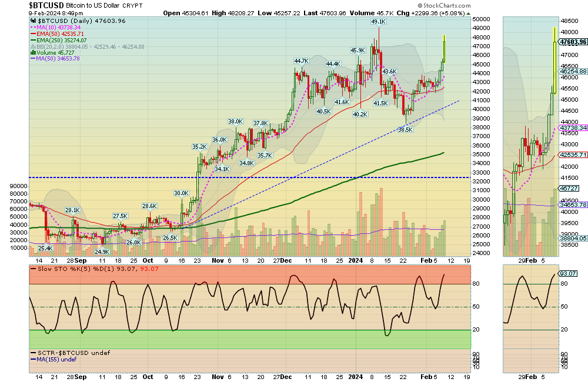Click the 34653.78 purple flag in zoomed panel
Screen dimensions: 588x382
click(573, 205)
